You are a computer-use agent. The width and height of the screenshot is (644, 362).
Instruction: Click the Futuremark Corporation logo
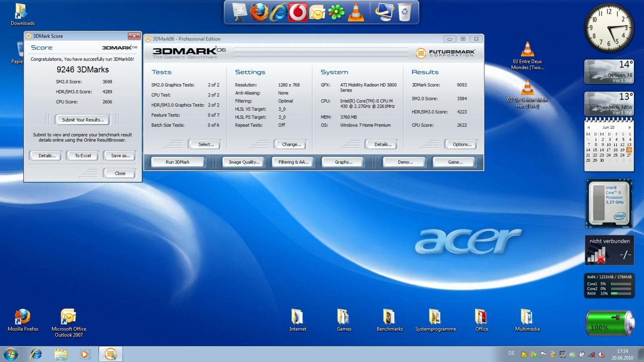[445, 53]
